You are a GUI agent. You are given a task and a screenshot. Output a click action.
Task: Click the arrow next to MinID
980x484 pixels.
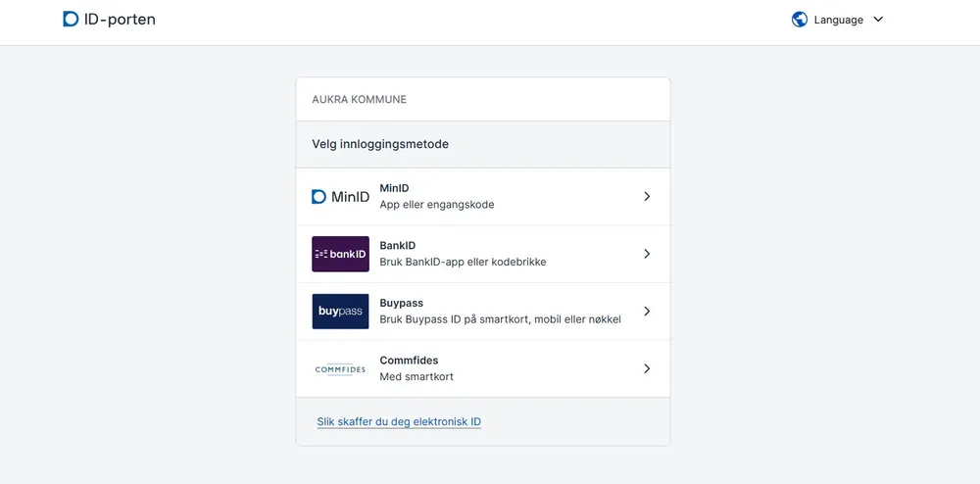point(647,197)
